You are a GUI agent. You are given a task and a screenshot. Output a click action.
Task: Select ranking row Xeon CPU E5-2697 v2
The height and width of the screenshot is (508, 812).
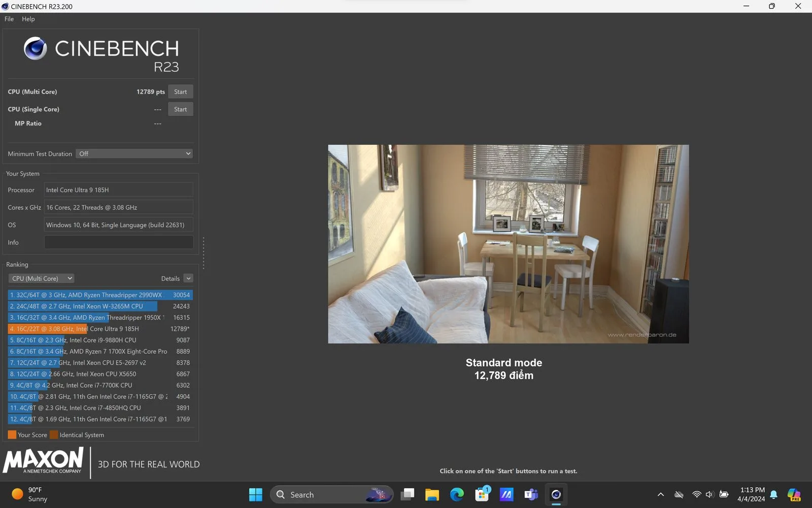[x=100, y=363]
